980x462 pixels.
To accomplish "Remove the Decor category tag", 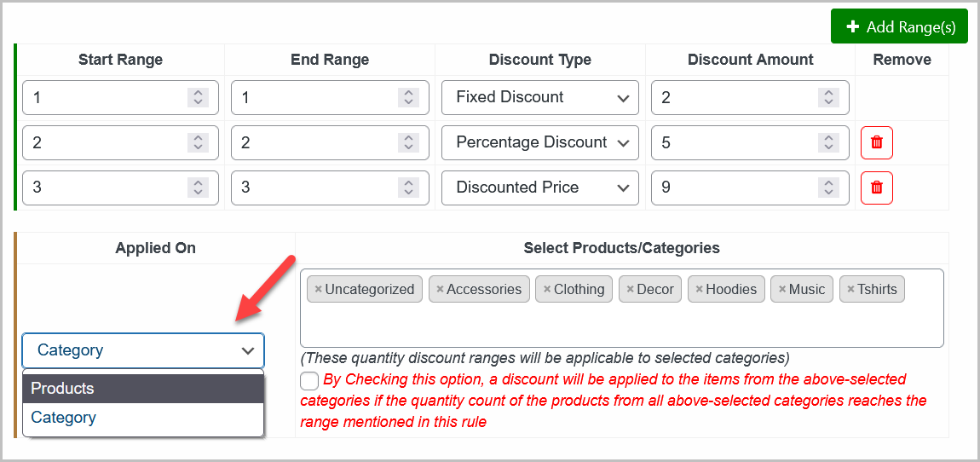I will tap(631, 290).
